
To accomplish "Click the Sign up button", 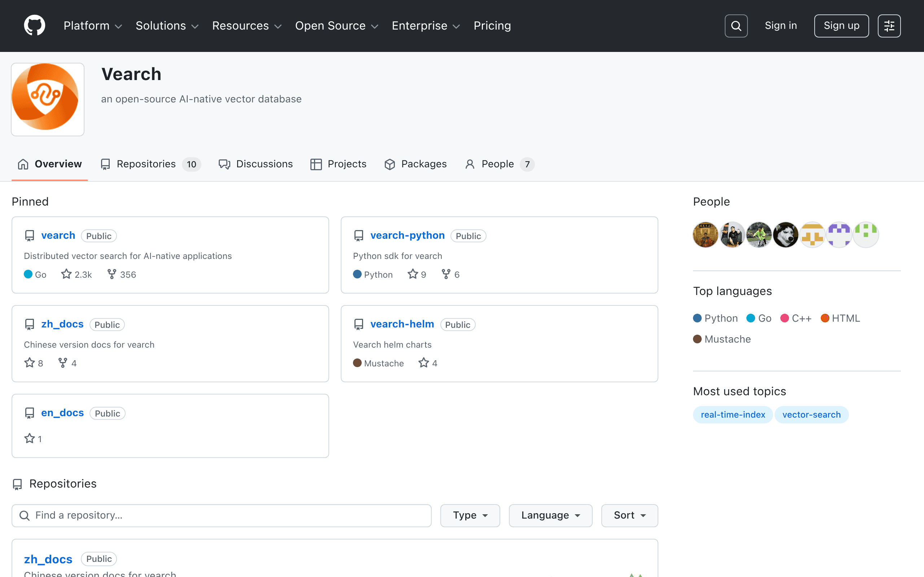I will click(841, 26).
